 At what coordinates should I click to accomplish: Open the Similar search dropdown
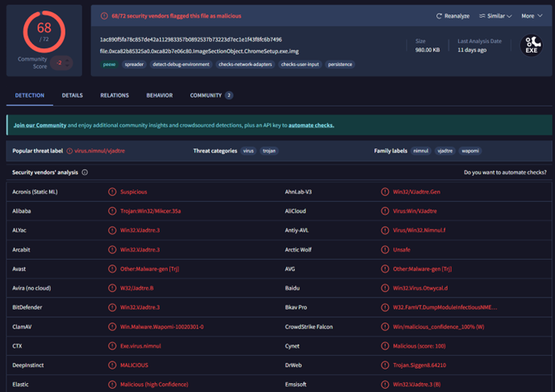point(496,16)
